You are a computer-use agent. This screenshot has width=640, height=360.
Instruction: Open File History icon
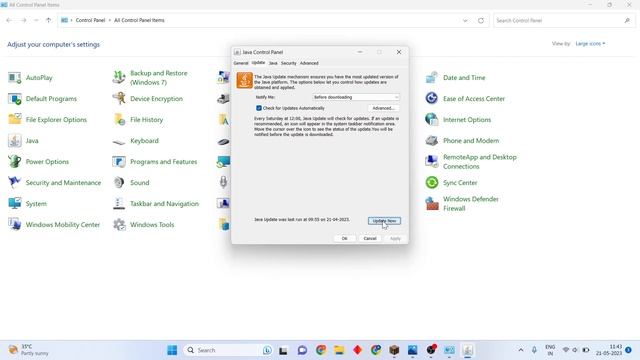tap(119, 120)
